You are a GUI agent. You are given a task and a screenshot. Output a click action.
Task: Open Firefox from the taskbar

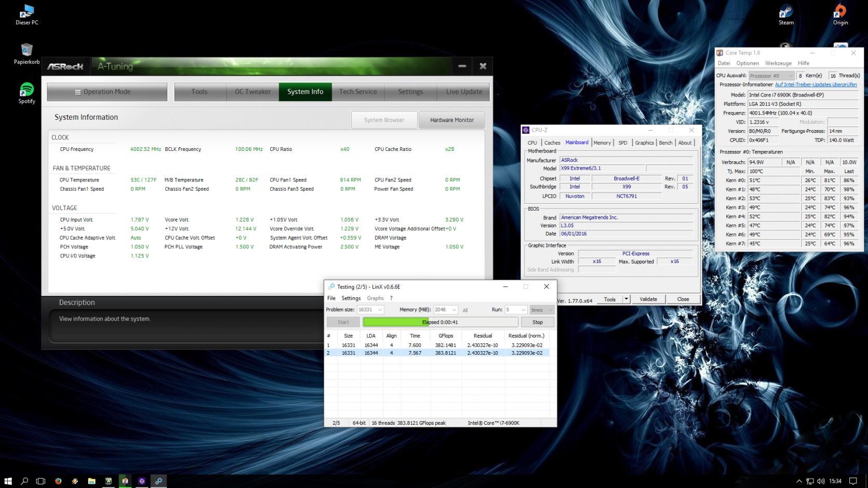click(58, 481)
